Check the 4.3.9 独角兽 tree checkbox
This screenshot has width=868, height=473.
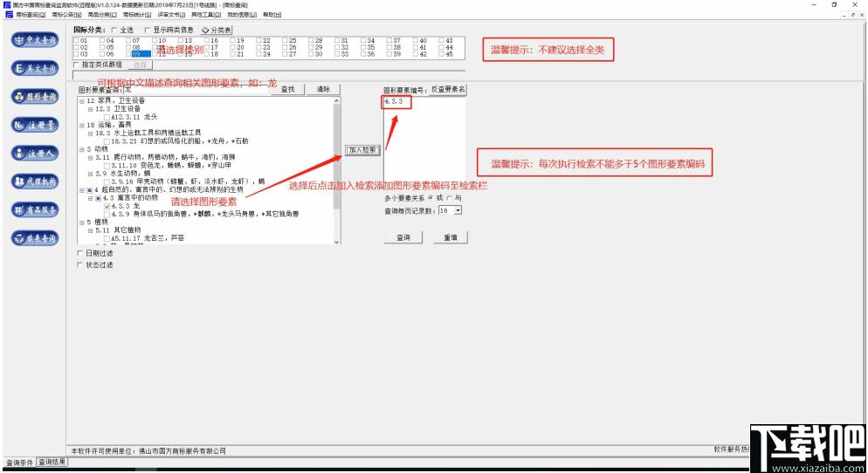[x=107, y=214]
